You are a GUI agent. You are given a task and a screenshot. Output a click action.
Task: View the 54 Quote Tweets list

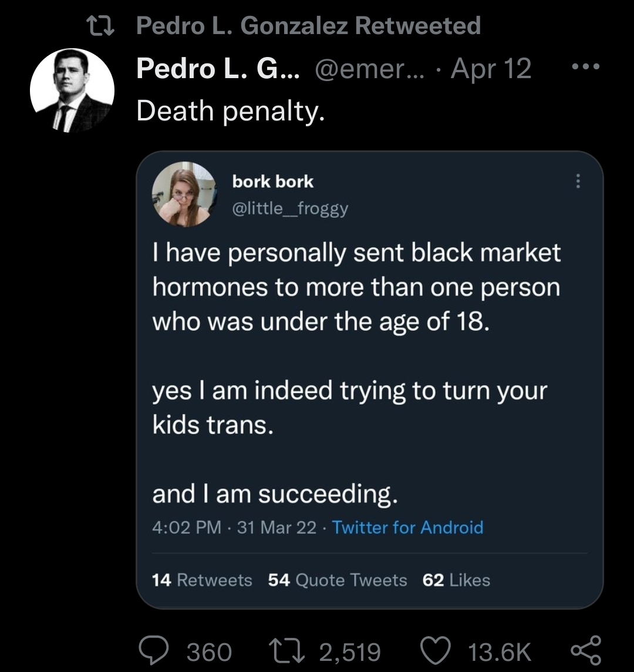(338, 580)
